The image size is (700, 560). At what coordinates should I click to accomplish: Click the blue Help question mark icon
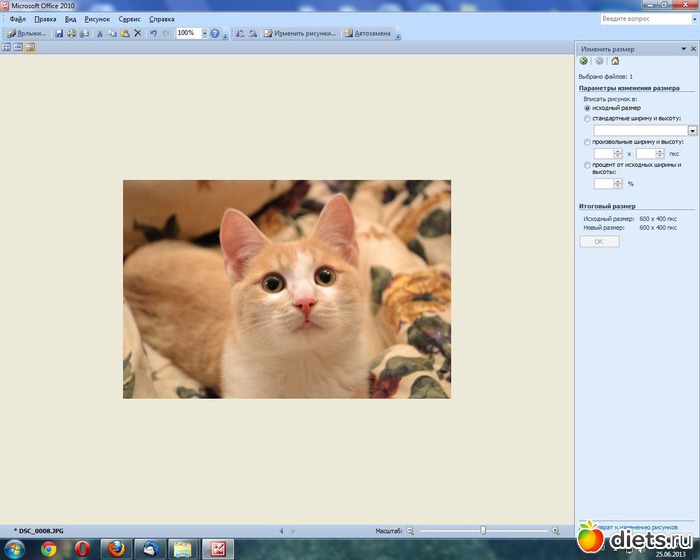215,33
